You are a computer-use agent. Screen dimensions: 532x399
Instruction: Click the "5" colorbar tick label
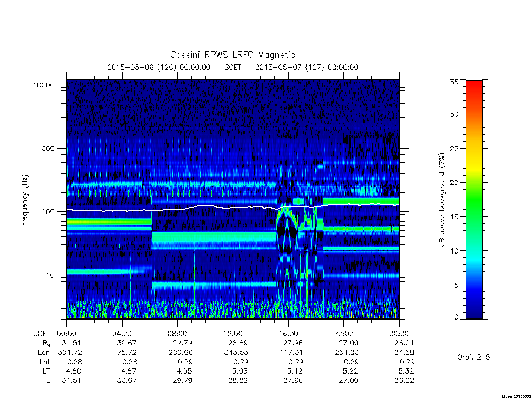pos(456,285)
